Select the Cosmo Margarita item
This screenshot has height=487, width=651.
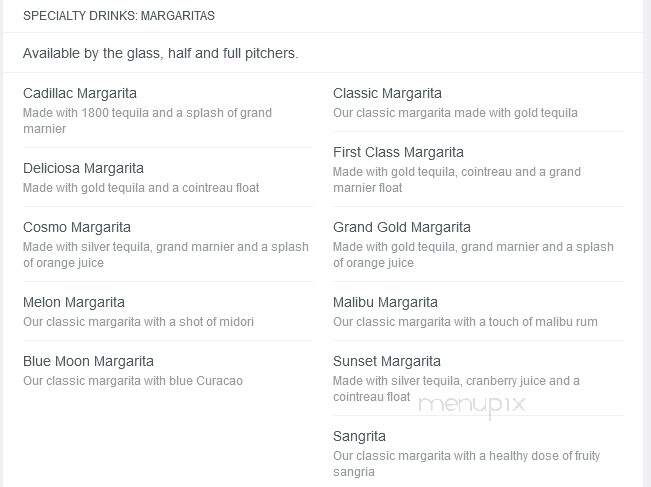(77, 228)
